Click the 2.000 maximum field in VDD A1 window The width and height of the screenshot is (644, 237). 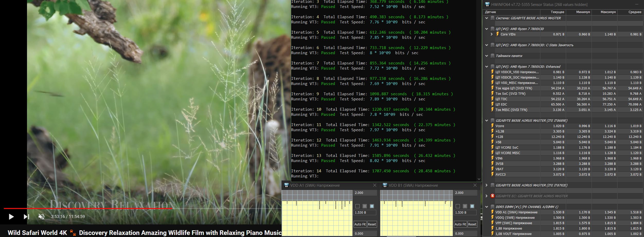[365, 193]
